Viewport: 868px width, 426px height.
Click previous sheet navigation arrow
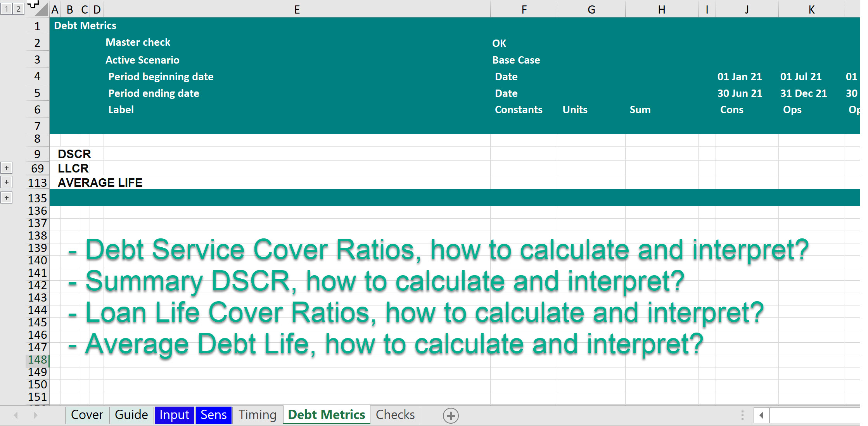point(16,416)
